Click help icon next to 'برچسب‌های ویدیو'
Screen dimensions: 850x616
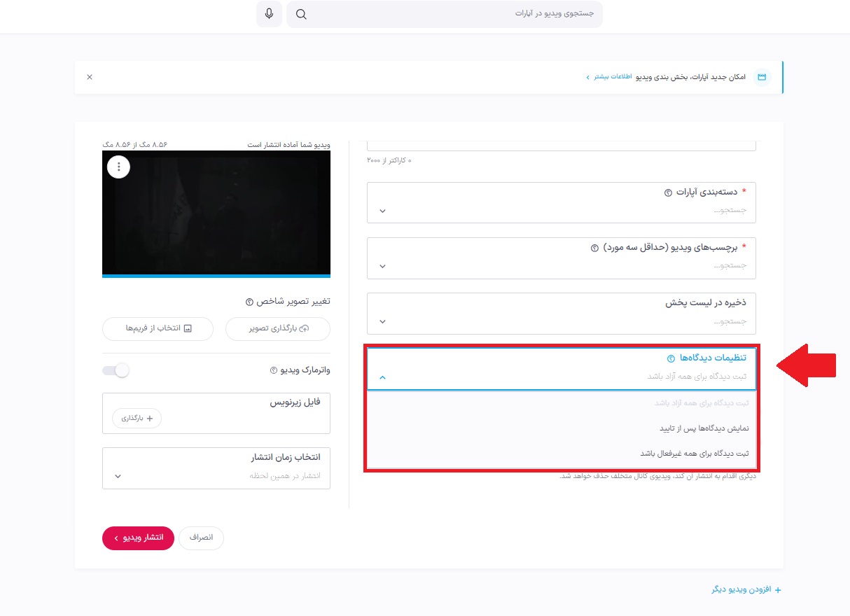[x=594, y=248]
